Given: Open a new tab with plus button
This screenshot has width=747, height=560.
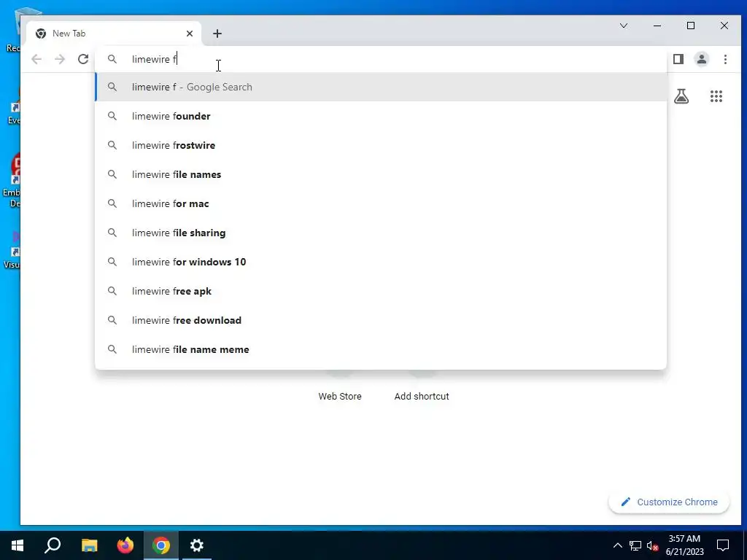Looking at the screenshot, I should (217, 34).
